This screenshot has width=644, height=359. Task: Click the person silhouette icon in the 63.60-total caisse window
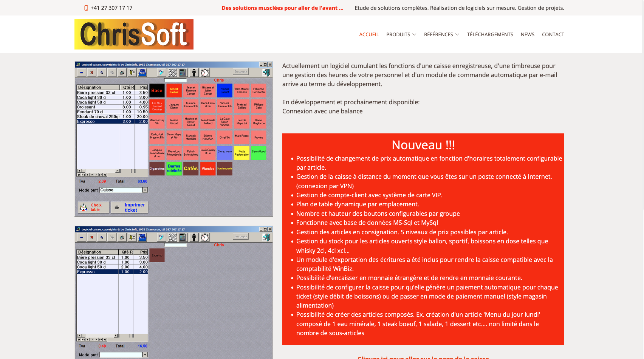194,73
